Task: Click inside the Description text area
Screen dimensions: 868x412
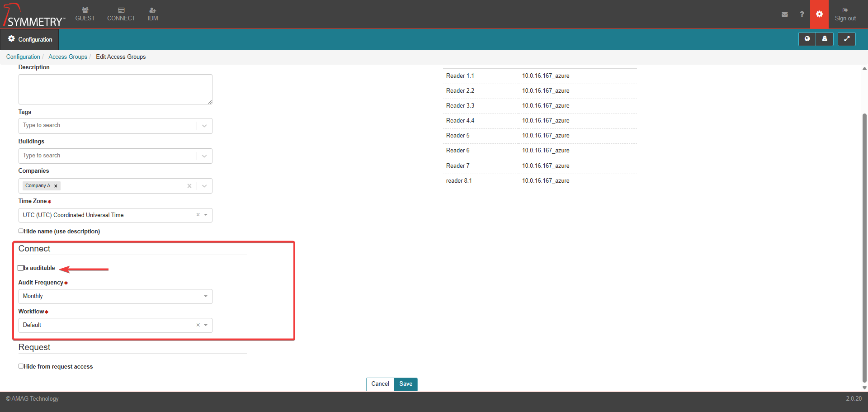Action: pyautogui.click(x=115, y=90)
